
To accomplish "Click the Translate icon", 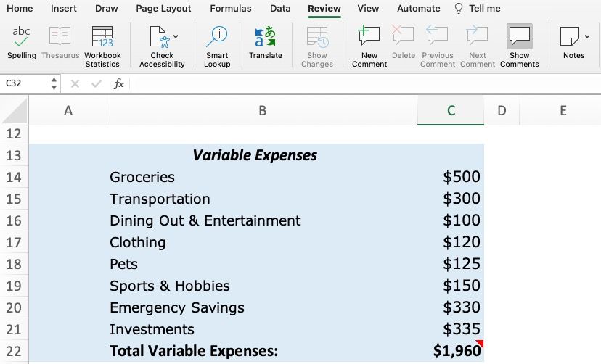I will (x=265, y=37).
